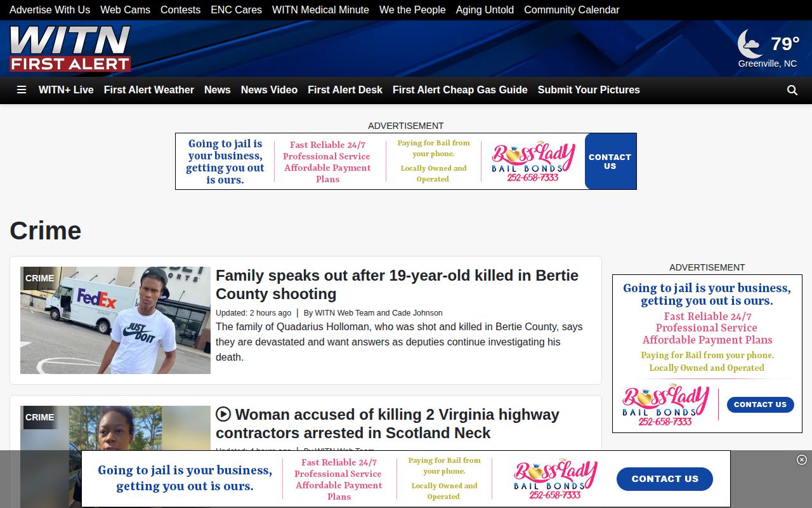Image resolution: width=812 pixels, height=508 pixels.
Task: Select ENC Cares in top bar
Action: (x=236, y=10)
